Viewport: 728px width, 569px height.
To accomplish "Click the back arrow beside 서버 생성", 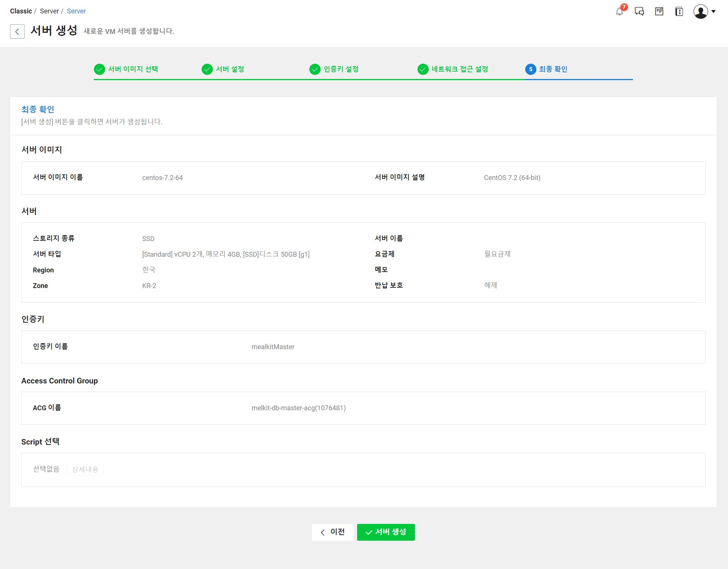I will [17, 32].
